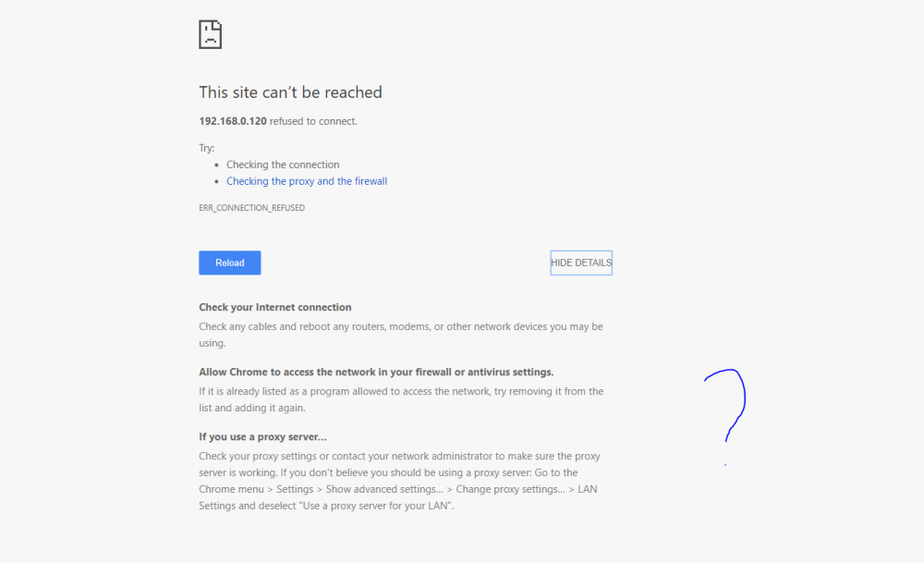Open the Checking the proxy and firewall link
924x563 pixels.
tap(307, 181)
